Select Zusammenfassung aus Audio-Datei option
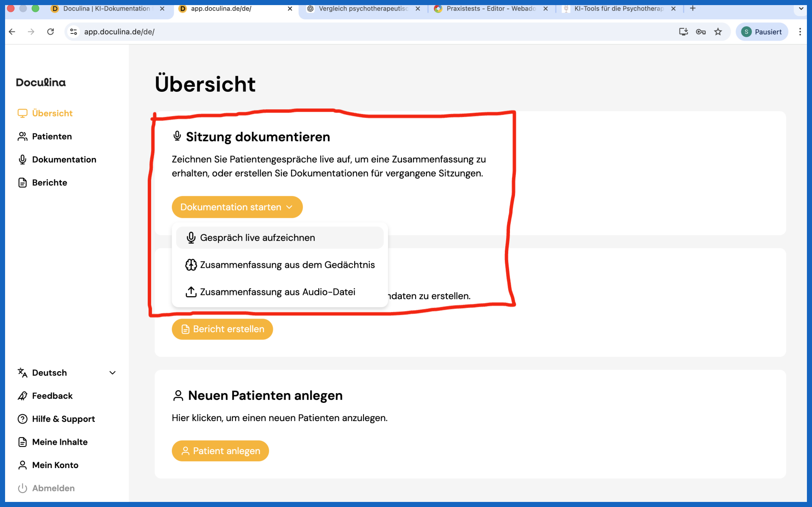 point(280,292)
